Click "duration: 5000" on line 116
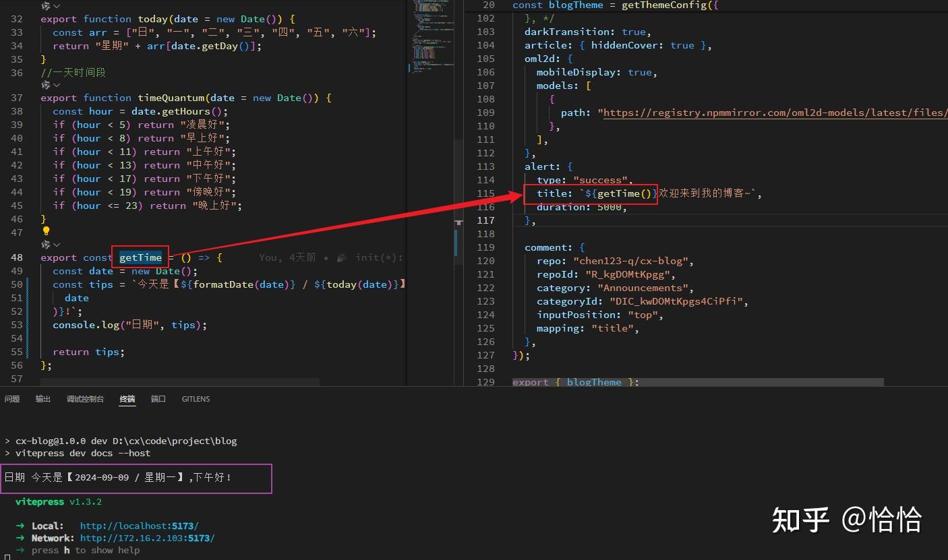Viewport: 948px width, 560px height. (579, 207)
